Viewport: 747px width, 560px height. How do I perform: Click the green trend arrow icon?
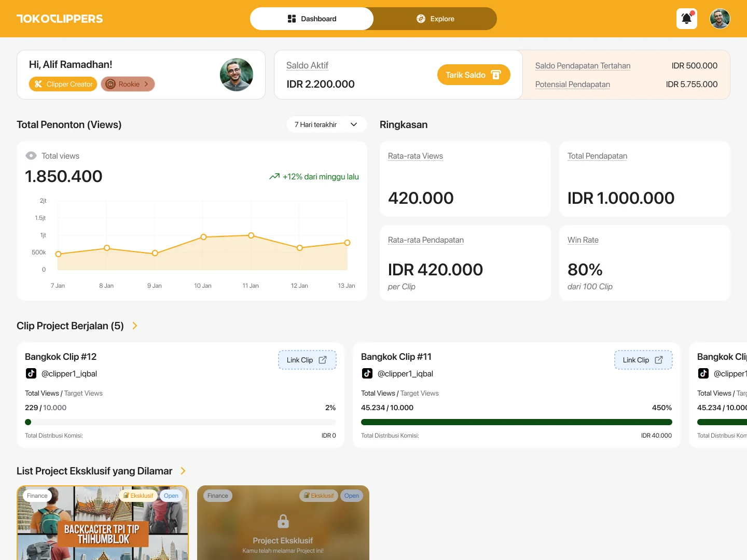[x=274, y=176]
